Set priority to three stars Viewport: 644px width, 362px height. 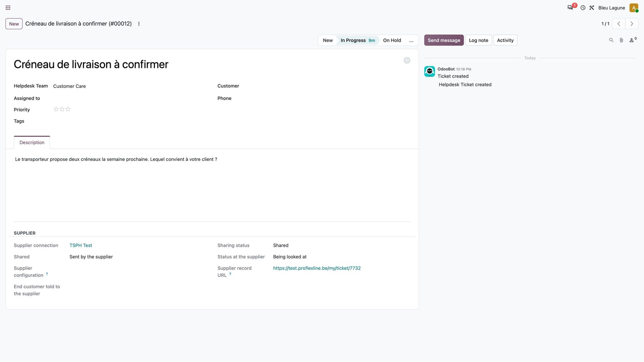click(x=68, y=109)
